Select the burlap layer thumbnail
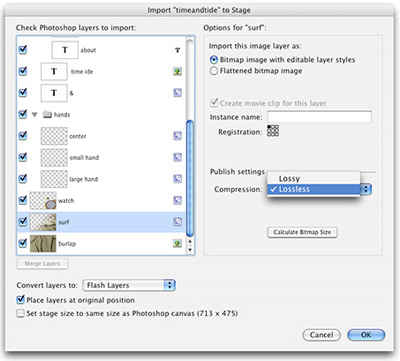 coord(43,243)
